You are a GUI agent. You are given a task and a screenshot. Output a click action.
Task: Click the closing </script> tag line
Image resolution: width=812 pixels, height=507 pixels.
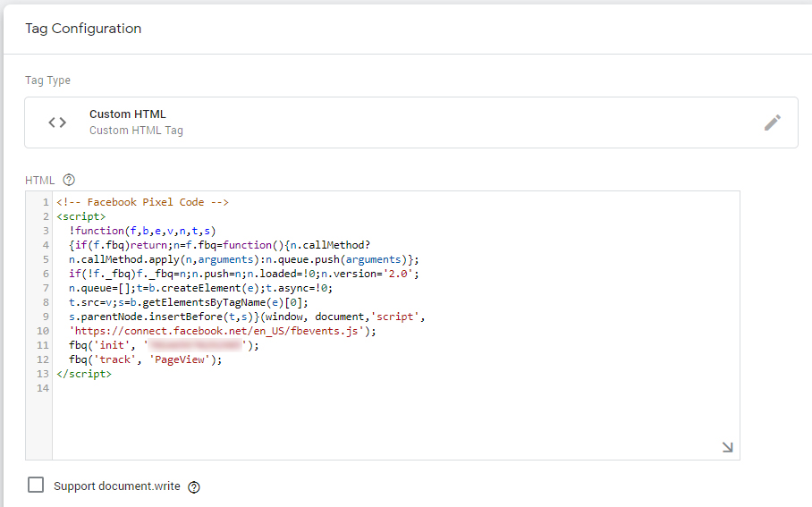click(83, 375)
